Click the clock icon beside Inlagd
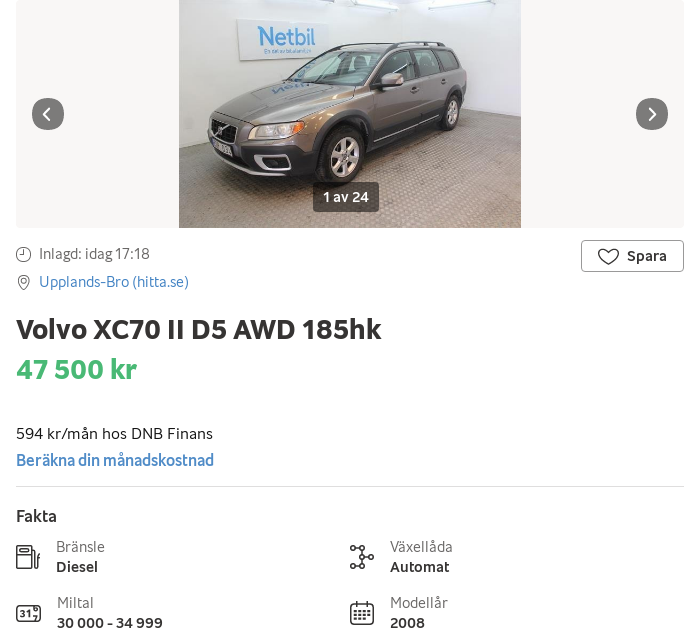The width and height of the screenshot is (700, 640). coord(24,255)
